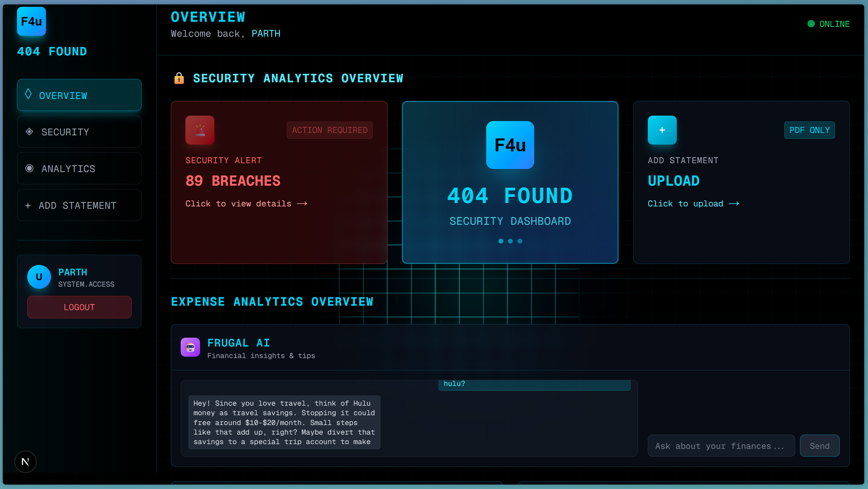
Task: Click the large F4u center card logo
Action: [x=510, y=145]
